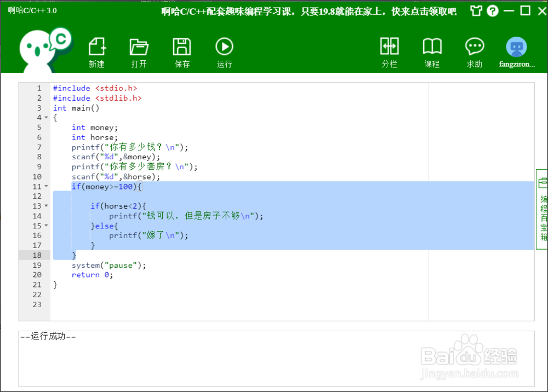548x392 pixels.
Task: Click line number 1 in the gutter
Action: (x=39, y=88)
